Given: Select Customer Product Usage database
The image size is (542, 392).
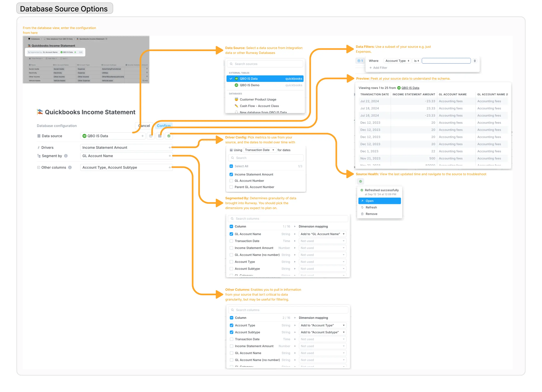Looking at the screenshot, I should click(x=265, y=99).
